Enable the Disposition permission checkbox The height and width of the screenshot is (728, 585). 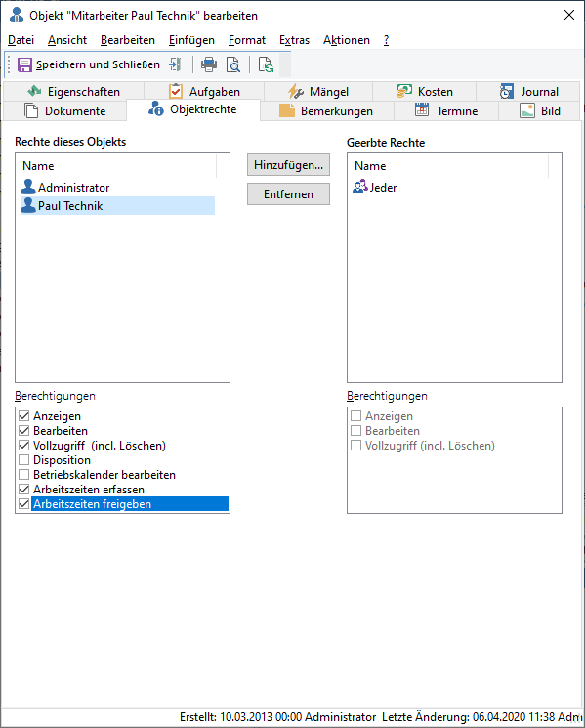[x=24, y=460]
